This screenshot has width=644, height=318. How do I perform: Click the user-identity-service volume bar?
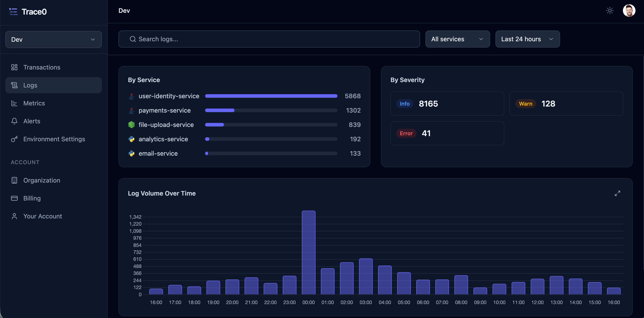click(271, 96)
